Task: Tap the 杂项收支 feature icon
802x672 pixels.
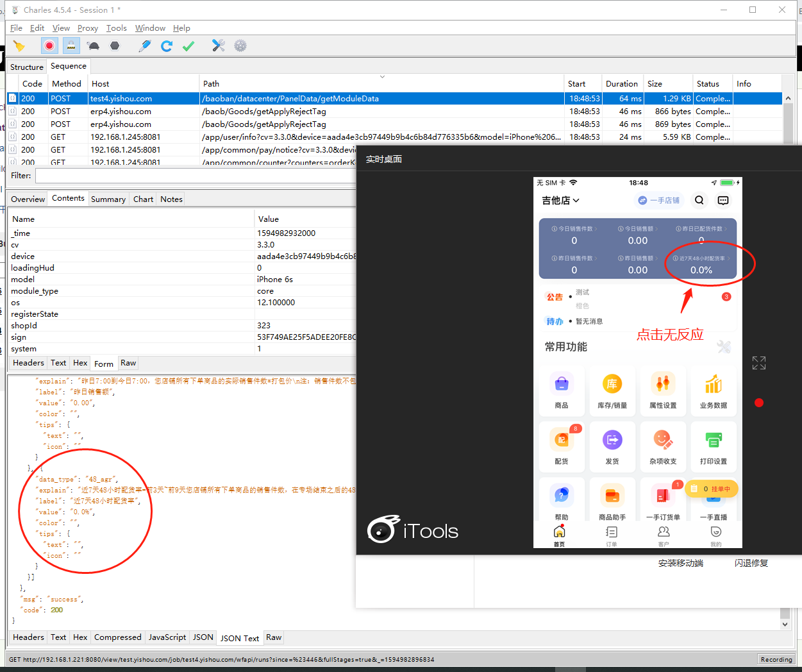Action: 663,446
